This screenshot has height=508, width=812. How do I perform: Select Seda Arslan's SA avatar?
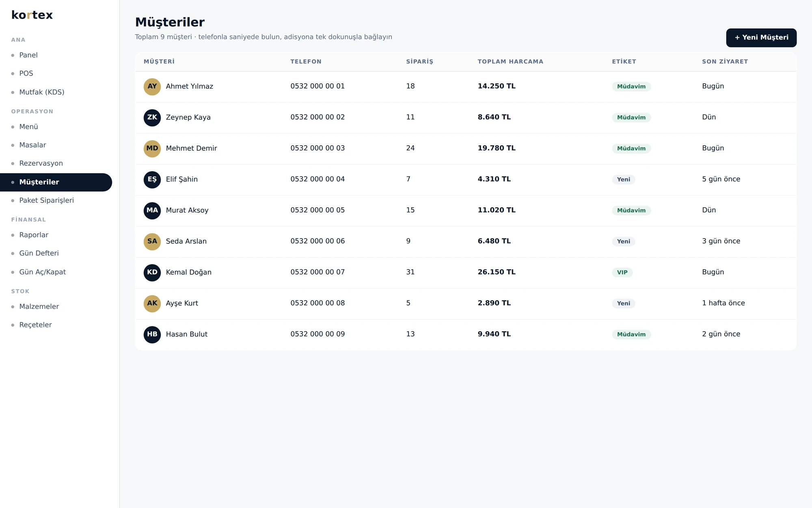tap(152, 241)
